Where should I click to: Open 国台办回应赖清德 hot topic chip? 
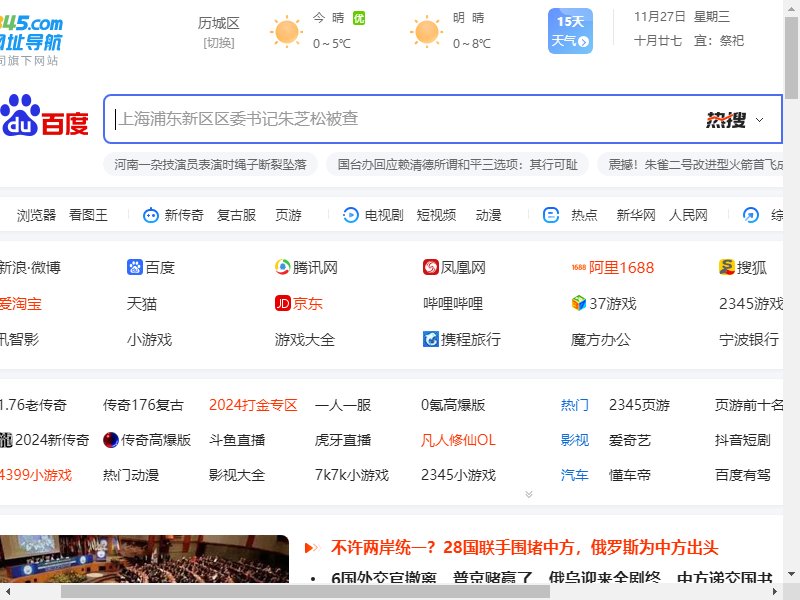click(458, 164)
